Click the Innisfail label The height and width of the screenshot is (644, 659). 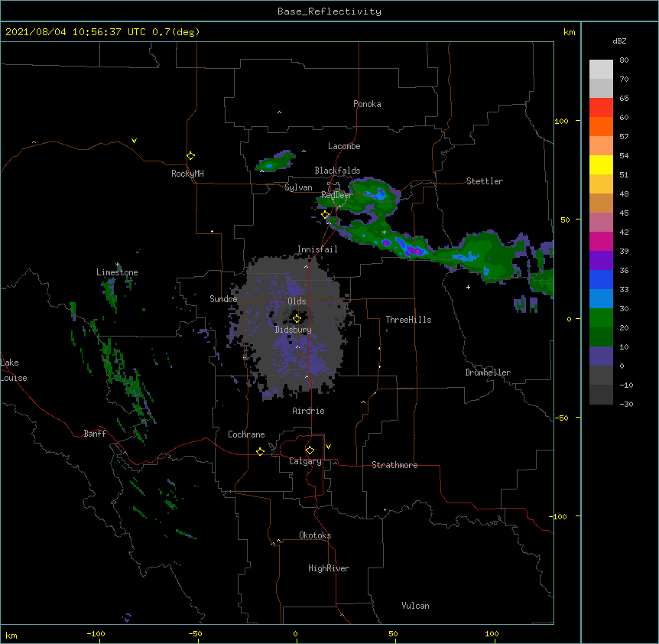[x=317, y=249]
